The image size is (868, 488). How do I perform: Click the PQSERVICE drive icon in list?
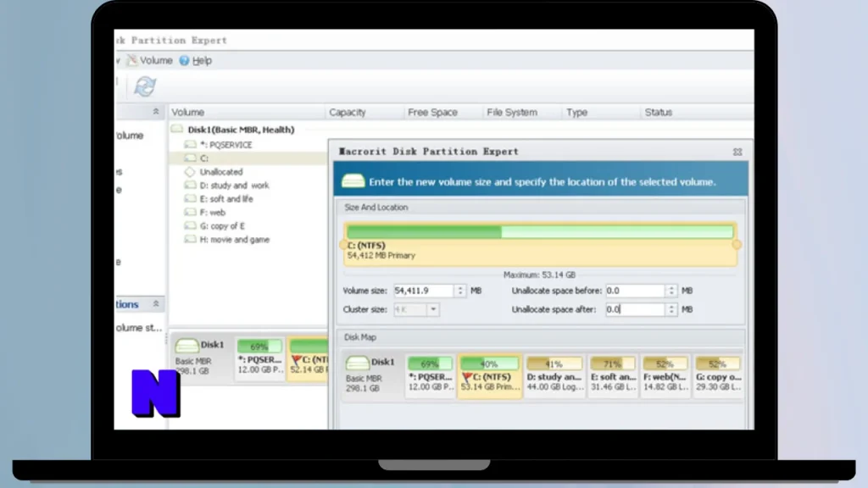(x=190, y=144)
